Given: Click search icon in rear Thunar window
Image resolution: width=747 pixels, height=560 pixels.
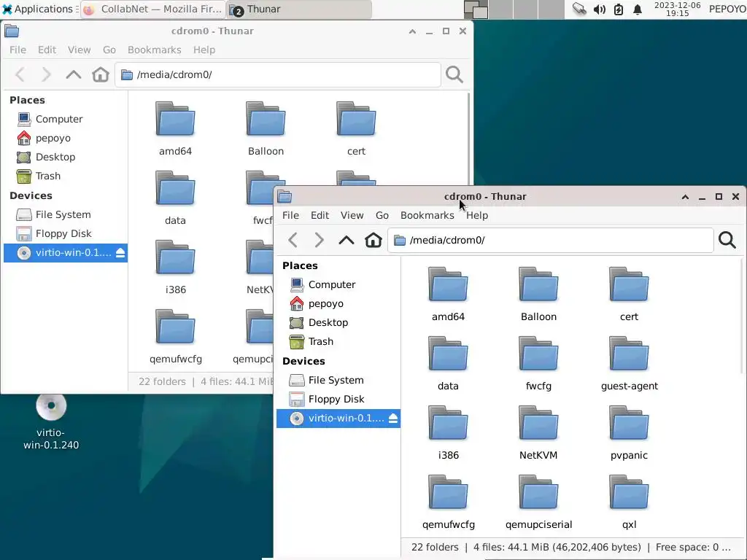Looking at the screenshot, I should 454,74.
